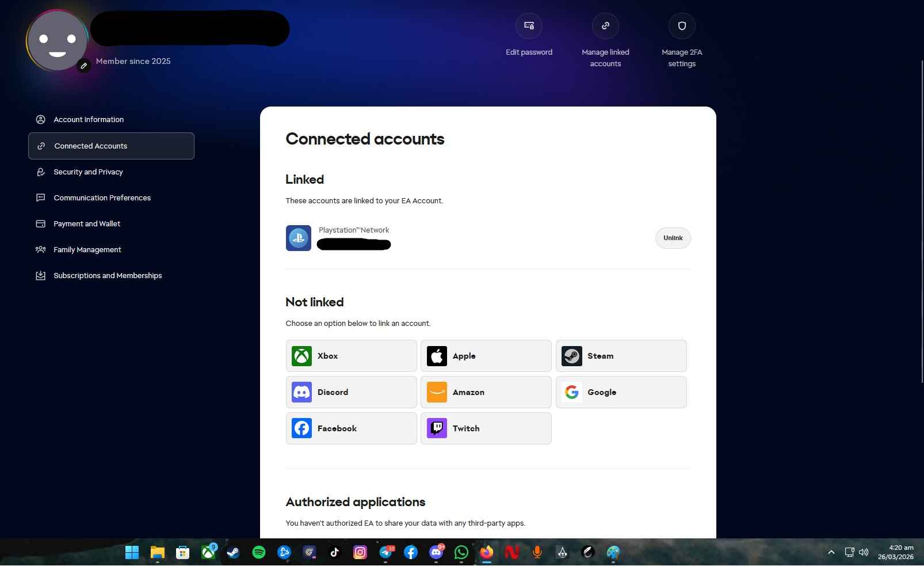Open Account Information in sidebar

coord(89,120)
